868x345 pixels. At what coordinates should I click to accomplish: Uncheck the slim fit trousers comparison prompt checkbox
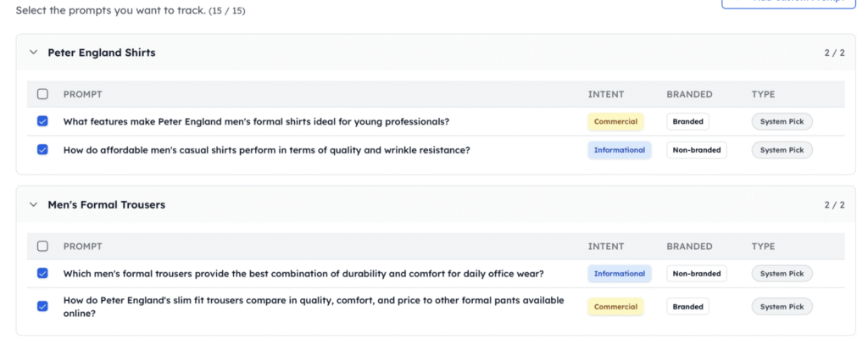pyautogui.click(x=42, y=306)
